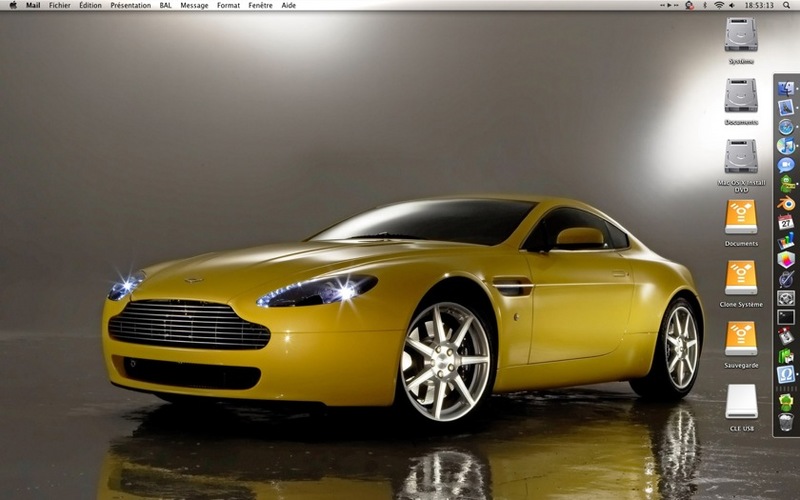
Task: Open the Fichier menu
Action: point(60,5)
